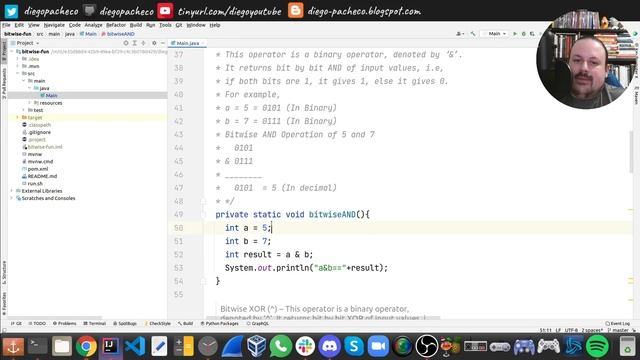Open the Terminal dock icon
Screen dimensions: 640x360
pos(38,347)
